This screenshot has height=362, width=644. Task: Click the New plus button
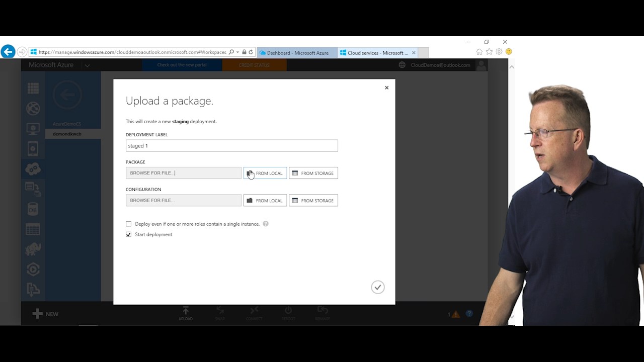point(45,314)
